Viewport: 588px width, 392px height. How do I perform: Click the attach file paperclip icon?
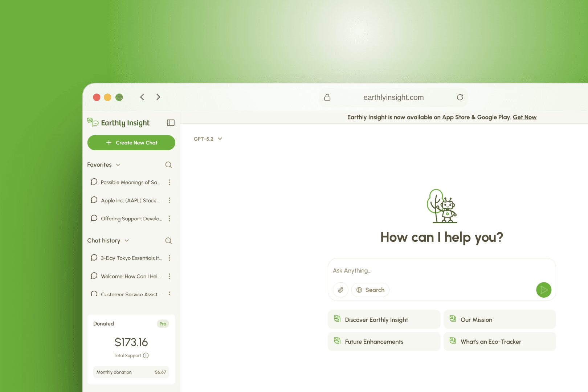click(x=340, y=290)
